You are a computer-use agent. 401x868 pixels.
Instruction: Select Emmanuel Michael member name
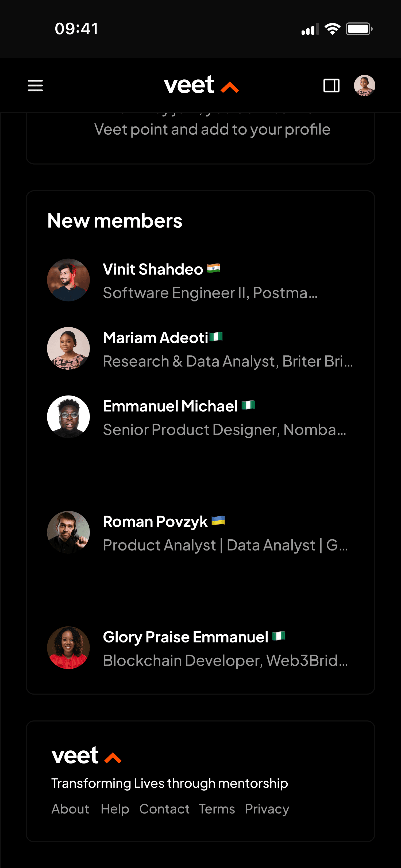170,406
